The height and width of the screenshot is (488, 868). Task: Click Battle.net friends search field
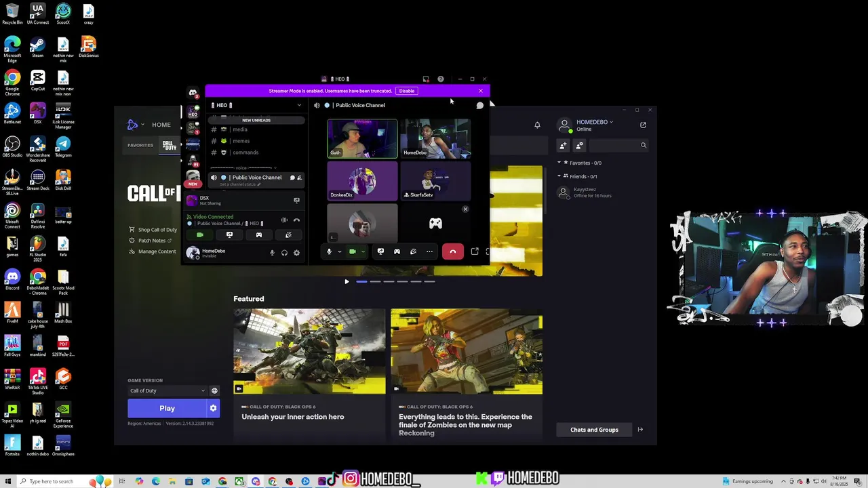click(619, 145)
